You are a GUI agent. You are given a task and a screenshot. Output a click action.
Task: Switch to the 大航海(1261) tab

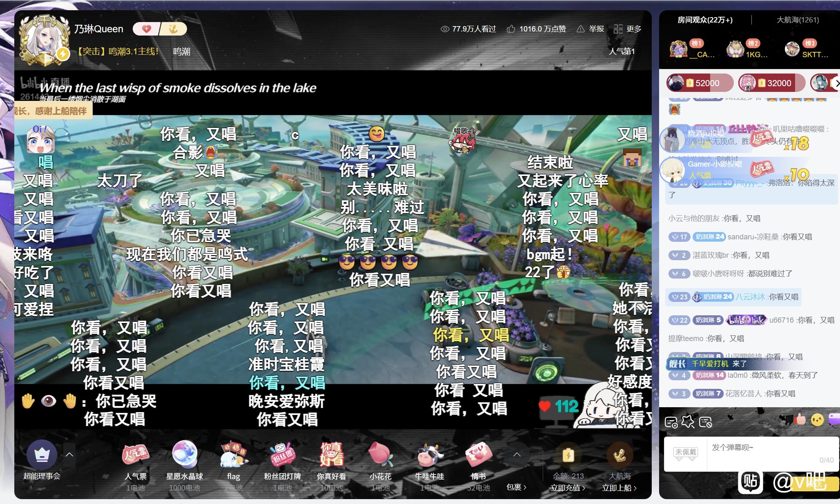pyautogui.click(x=798, y=20)
